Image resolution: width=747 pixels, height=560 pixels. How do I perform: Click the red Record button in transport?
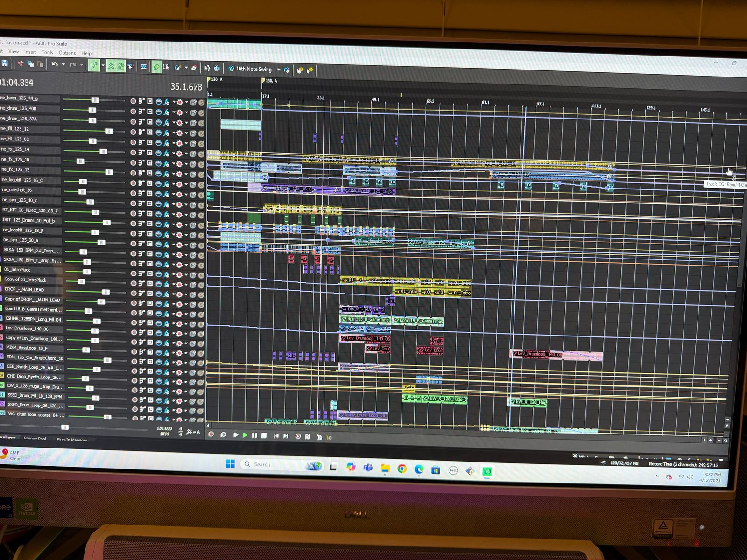click(x=211, y=434)
